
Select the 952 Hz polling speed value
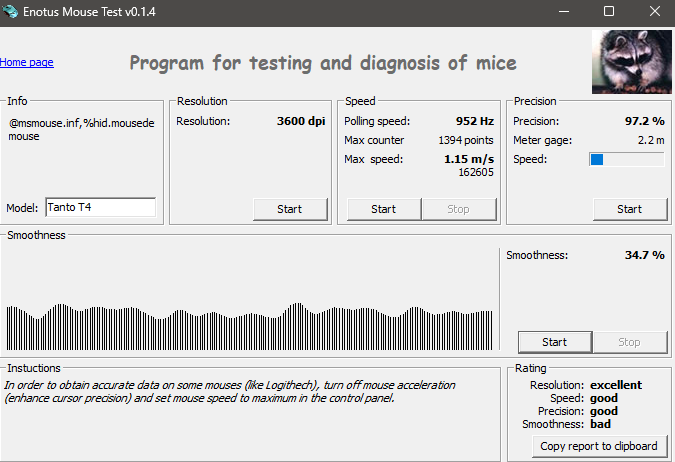tap(475, 121)
